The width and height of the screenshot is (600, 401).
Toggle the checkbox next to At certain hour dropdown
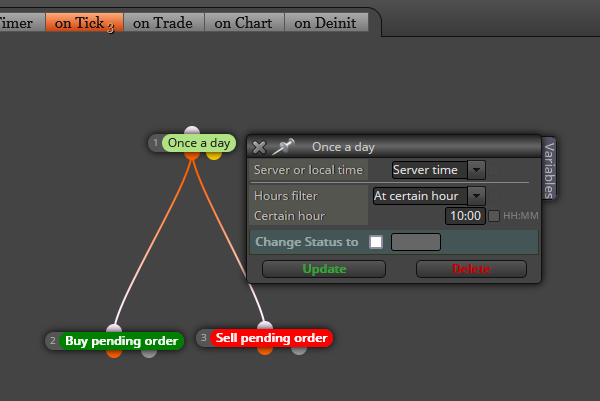point(494,196)
